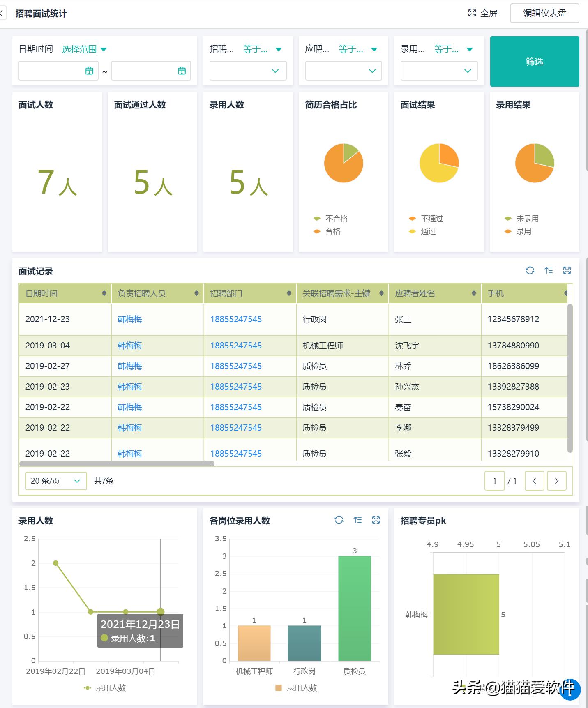The height and width of the screenshot is (708, 588).
Task: Select the 2021-12-23 date cell
Action: (x=65, y=319)
